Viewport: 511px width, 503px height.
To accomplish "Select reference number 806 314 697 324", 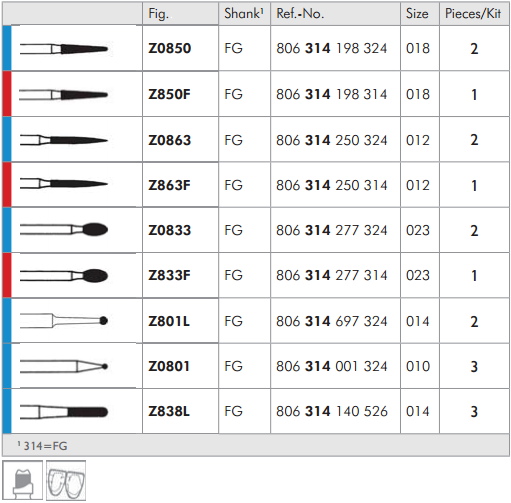I will [332, 321].
